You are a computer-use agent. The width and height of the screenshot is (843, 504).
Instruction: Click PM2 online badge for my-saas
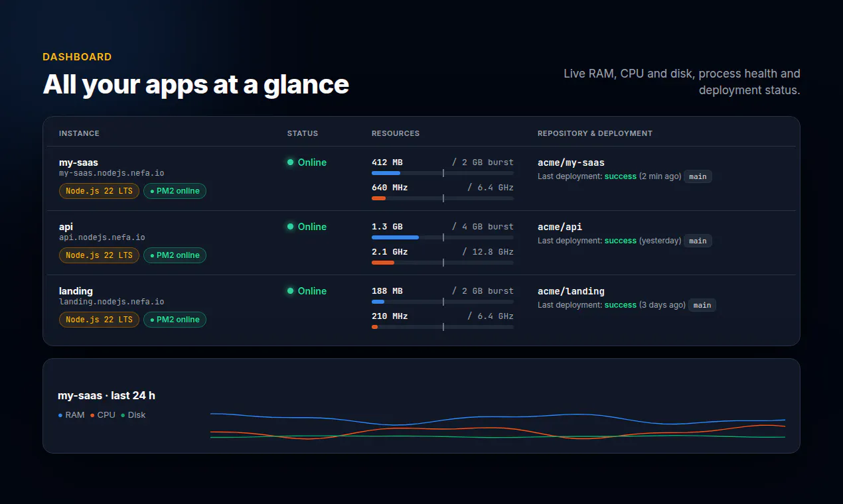pos(175,191)
